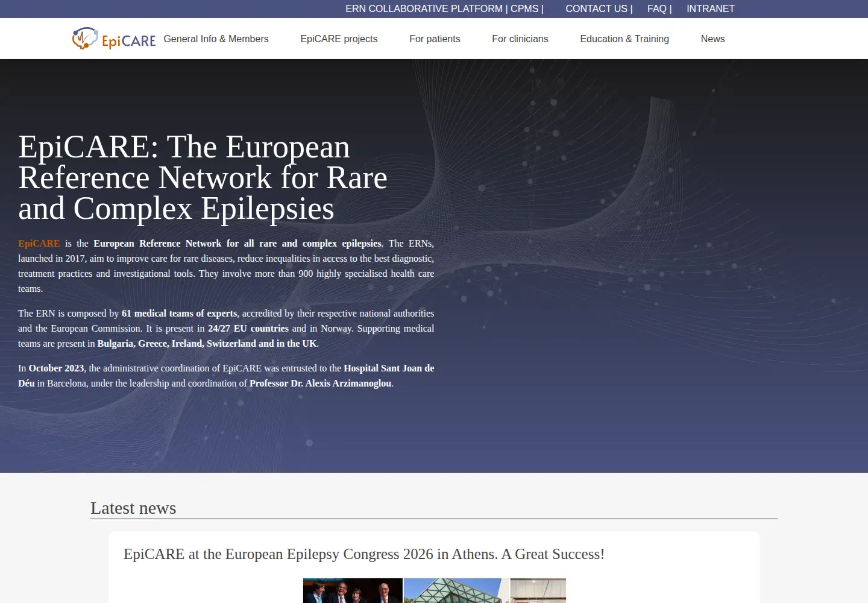Select the For patients menu

435,39
